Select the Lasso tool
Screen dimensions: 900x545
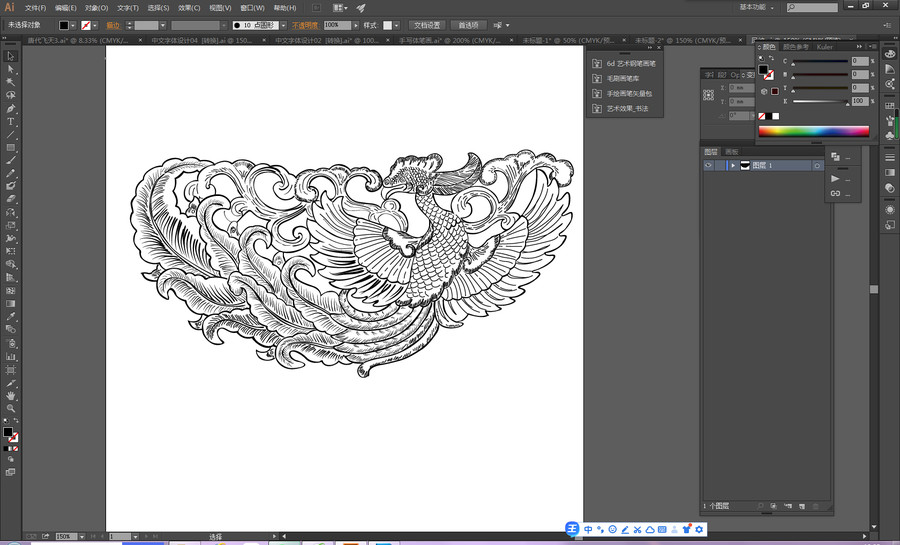point(10,95)
